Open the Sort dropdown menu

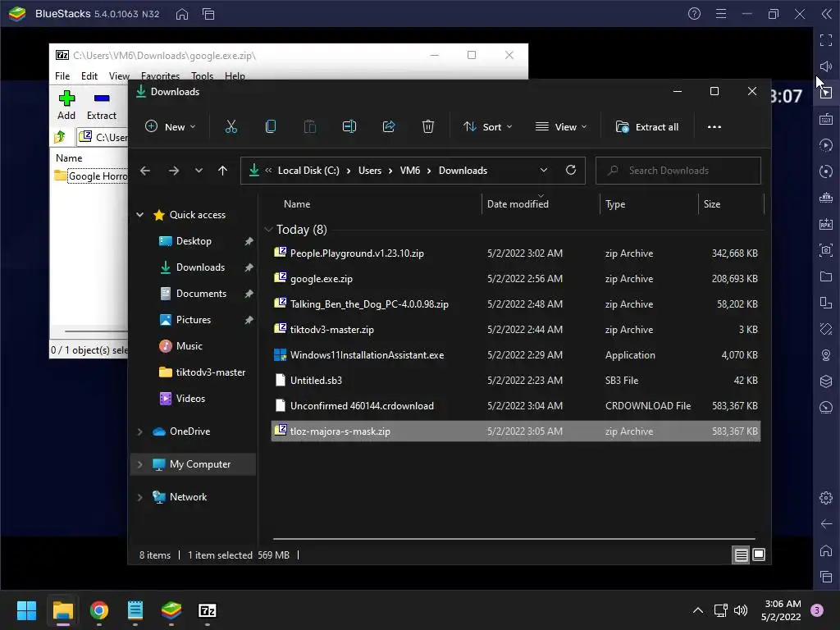pos(488,127)
